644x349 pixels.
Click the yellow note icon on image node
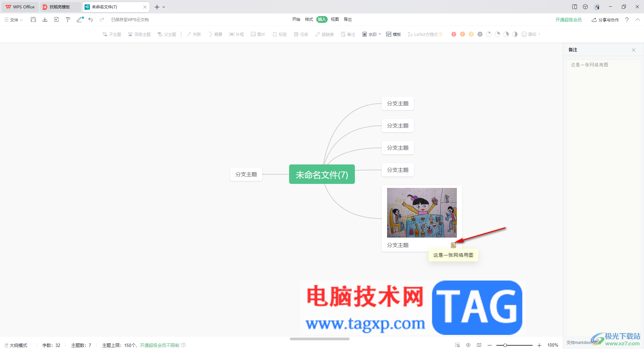(453, 245)
